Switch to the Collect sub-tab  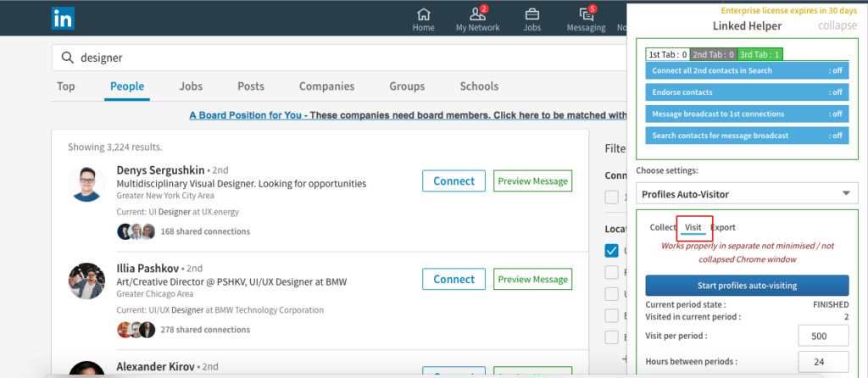tap(663, 227)
